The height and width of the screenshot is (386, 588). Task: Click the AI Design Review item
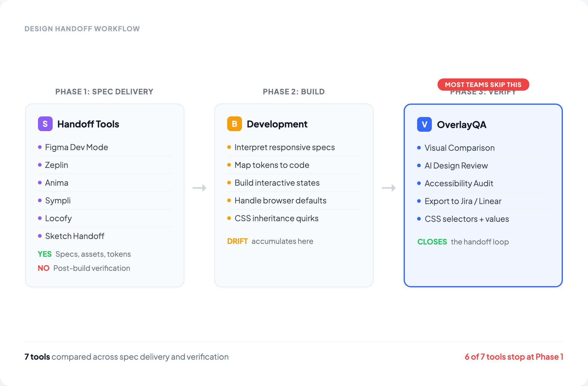483,166
